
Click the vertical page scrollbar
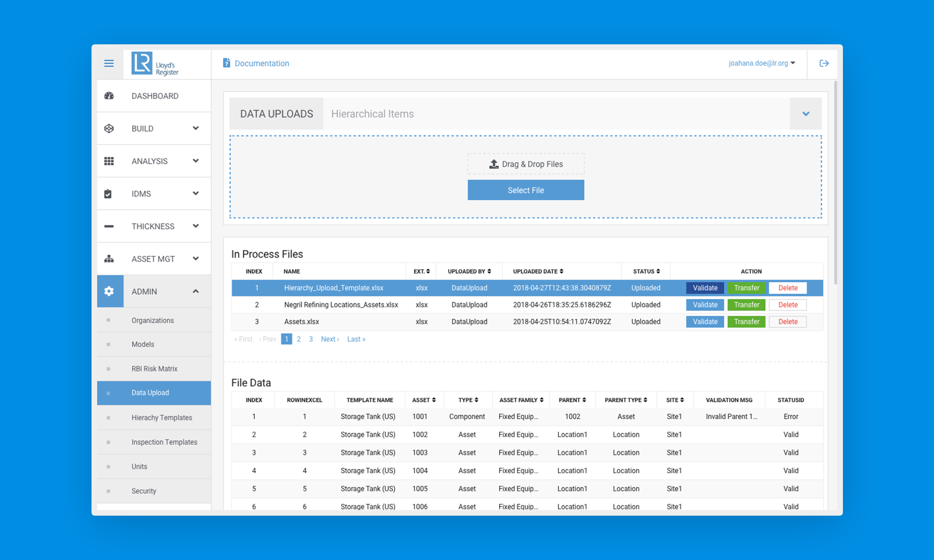tap(835, 182)
